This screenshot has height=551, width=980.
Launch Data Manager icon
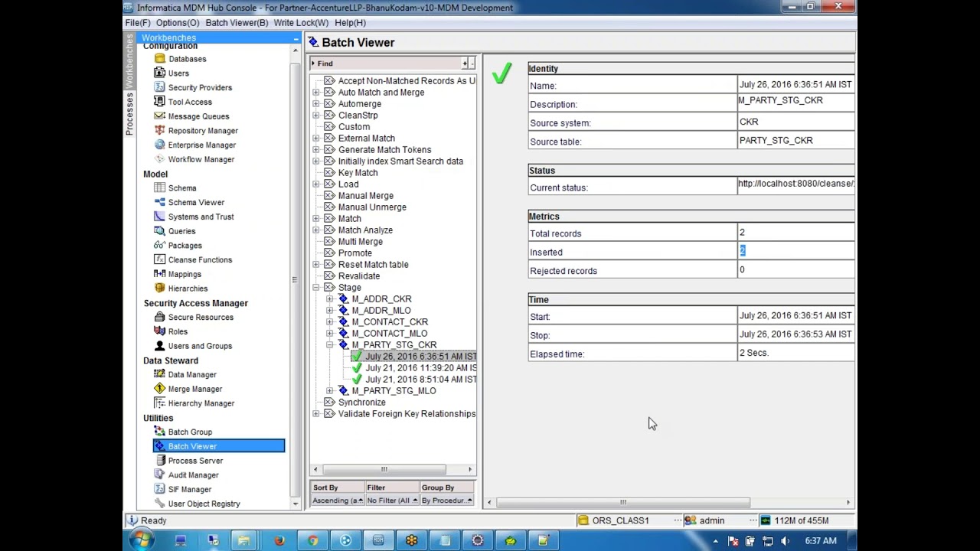pos(159,374)
